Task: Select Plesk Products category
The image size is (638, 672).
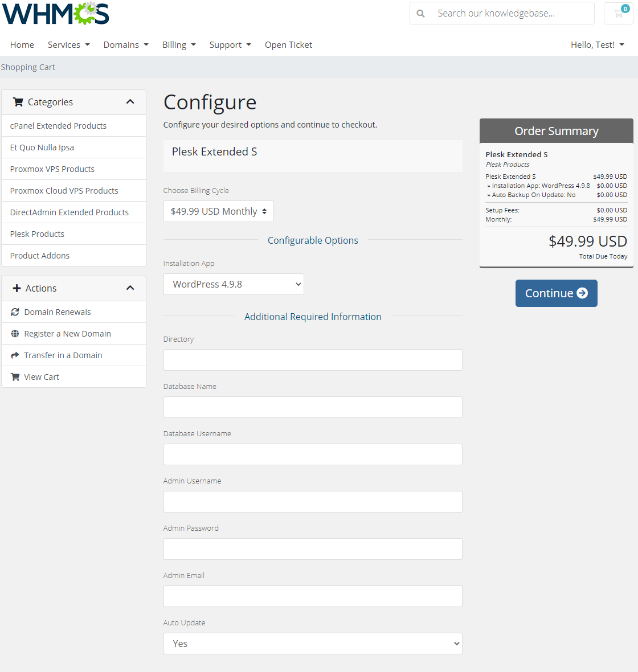Action: pos(73,234)
